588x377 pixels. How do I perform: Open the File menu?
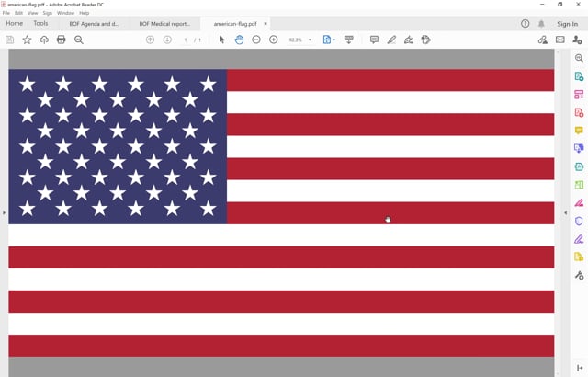click(x=6, y=13)
